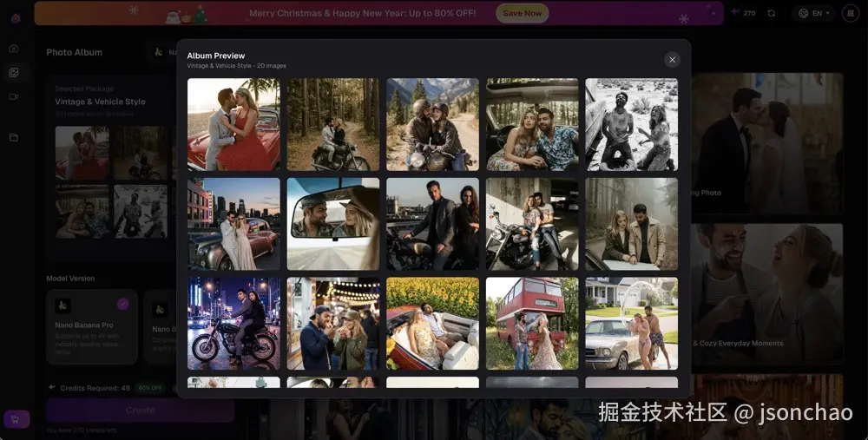Click the Credits Required: 48 text
Viewport: 868px width, 440px height.
pos(95,388)
